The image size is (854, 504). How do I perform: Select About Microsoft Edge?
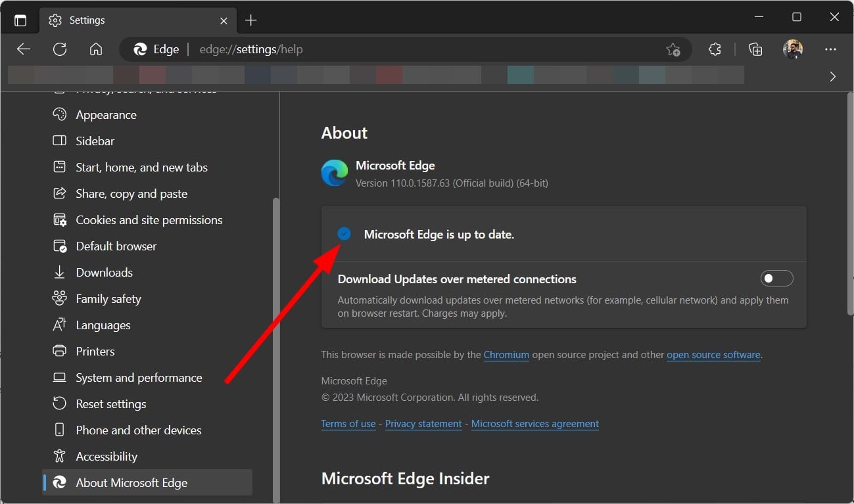point(147,482)
